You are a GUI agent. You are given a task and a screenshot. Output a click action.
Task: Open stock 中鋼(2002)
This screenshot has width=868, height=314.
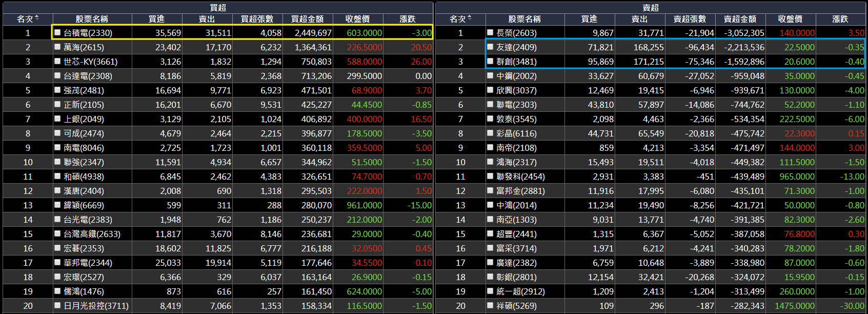[x=516, y=76]
